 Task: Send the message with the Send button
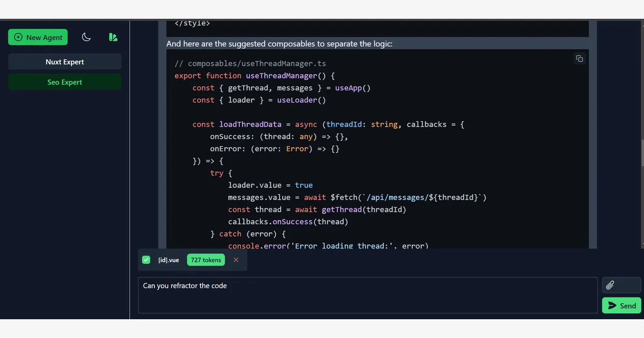621,305
